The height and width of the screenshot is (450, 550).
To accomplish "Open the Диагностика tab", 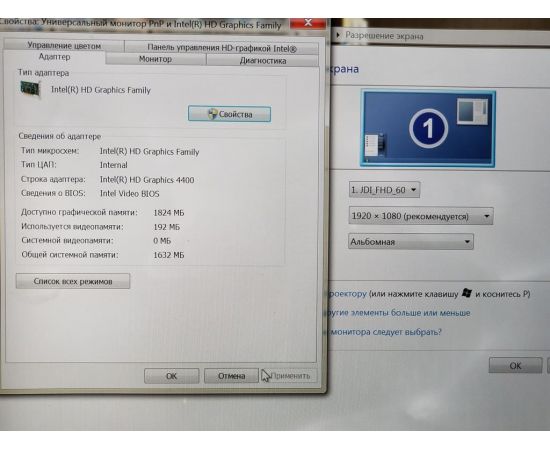I will (x=263, y=60).
